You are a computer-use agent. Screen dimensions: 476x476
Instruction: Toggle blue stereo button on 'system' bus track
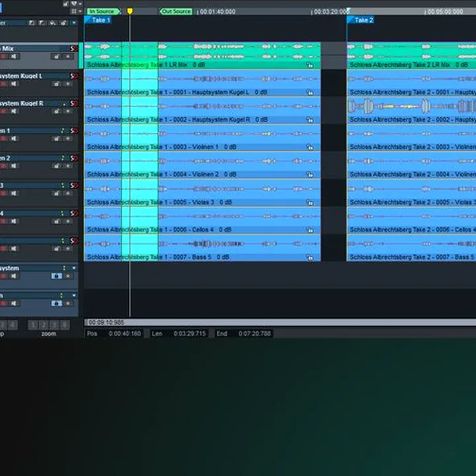pos(57,276)
